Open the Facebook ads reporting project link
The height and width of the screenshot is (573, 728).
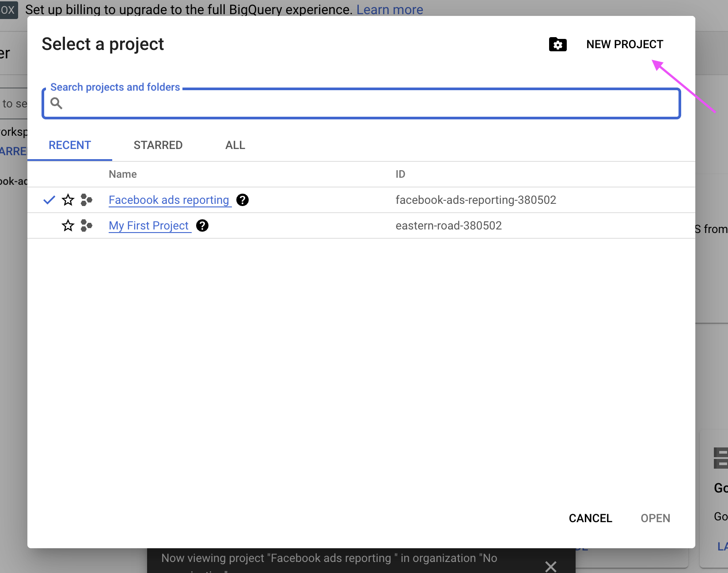170,200
